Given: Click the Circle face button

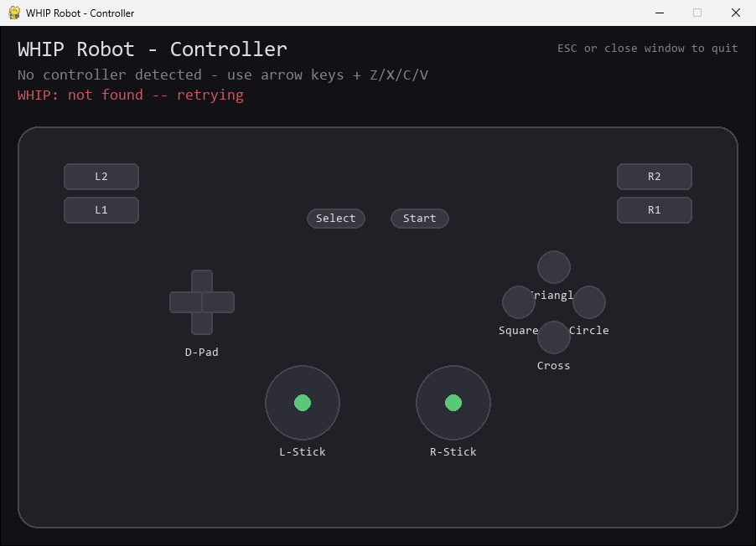Looking at the screenshot, I should pyautogui.click(x=589, y=302).
